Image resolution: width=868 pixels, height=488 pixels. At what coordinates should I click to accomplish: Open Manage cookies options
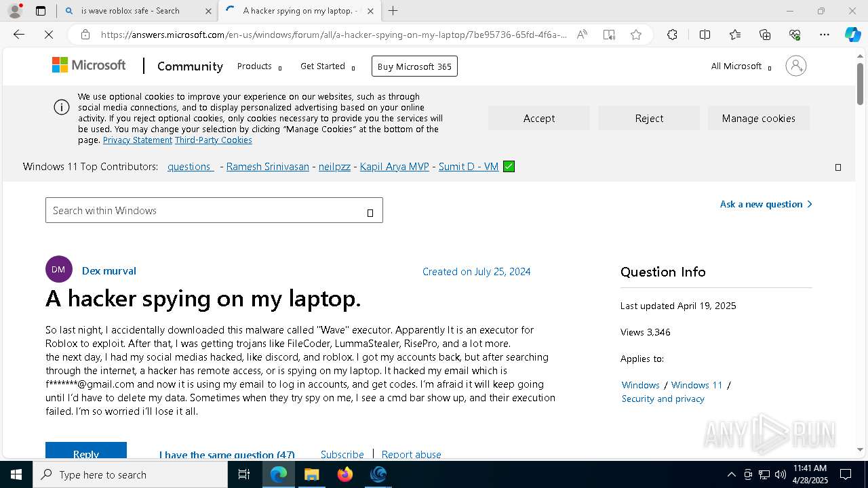tap(759, 118)
